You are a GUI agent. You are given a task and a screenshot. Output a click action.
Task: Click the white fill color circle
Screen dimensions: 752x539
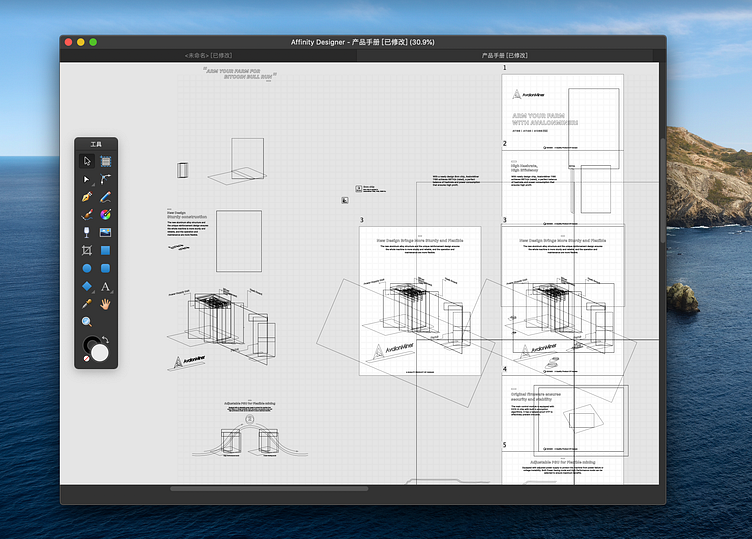[x=100, y=351]
